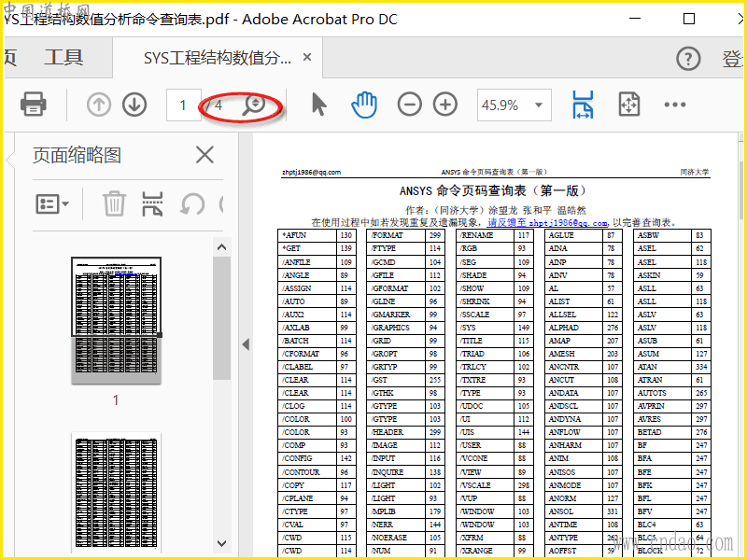Click the rotate page icon
Viewport: 747px width, 560px height.
tap(192, 203)
